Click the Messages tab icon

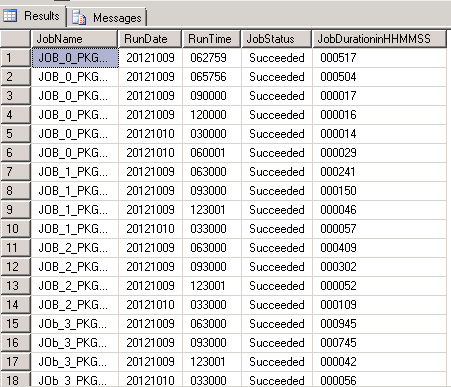pyautogui.click(x=79, y=17)
